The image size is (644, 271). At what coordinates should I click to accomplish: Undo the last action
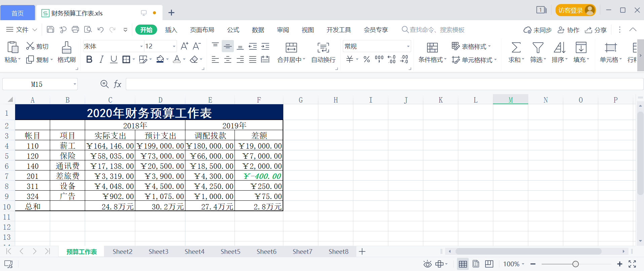tap(100, 30)
